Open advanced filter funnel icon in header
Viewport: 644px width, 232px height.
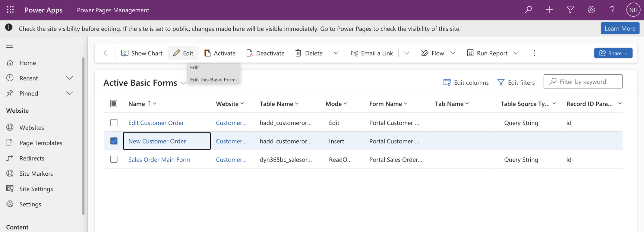tap(570, 10)
